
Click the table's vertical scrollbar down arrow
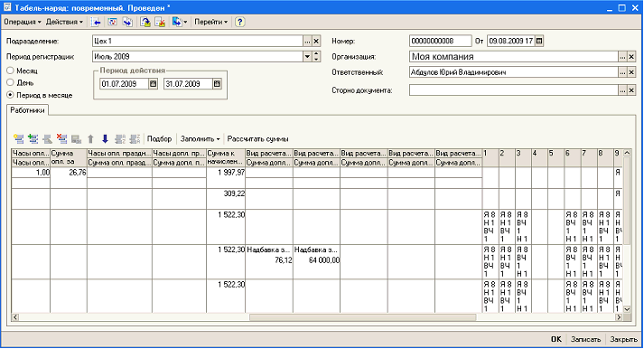pos(627,309)
